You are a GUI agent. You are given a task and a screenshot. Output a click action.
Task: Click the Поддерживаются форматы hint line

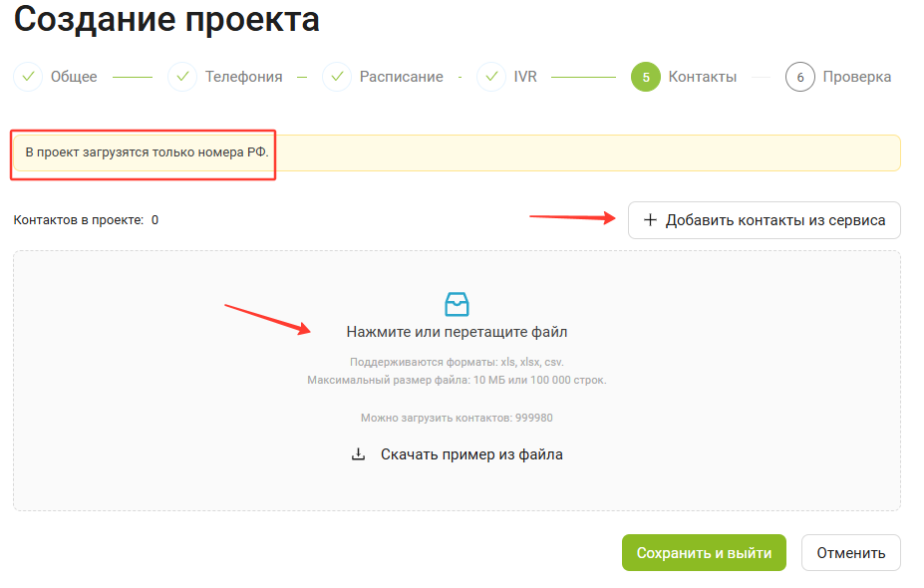point(457,362)
